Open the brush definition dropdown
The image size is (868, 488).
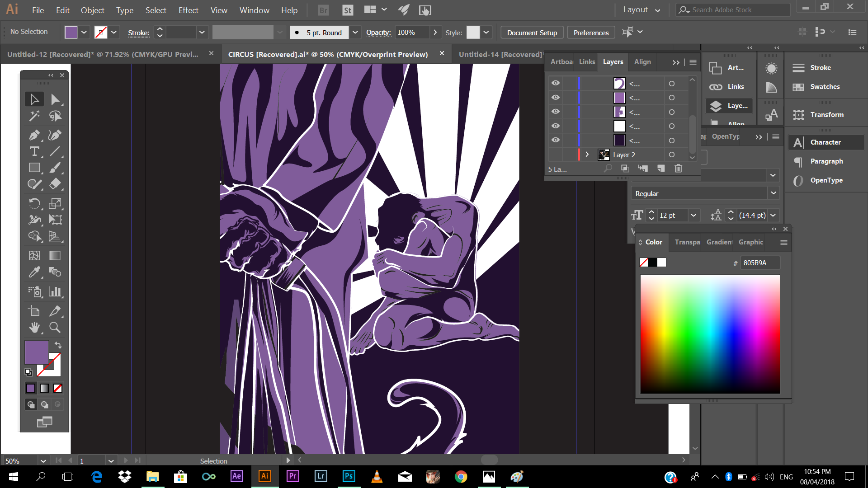point(355,33)
